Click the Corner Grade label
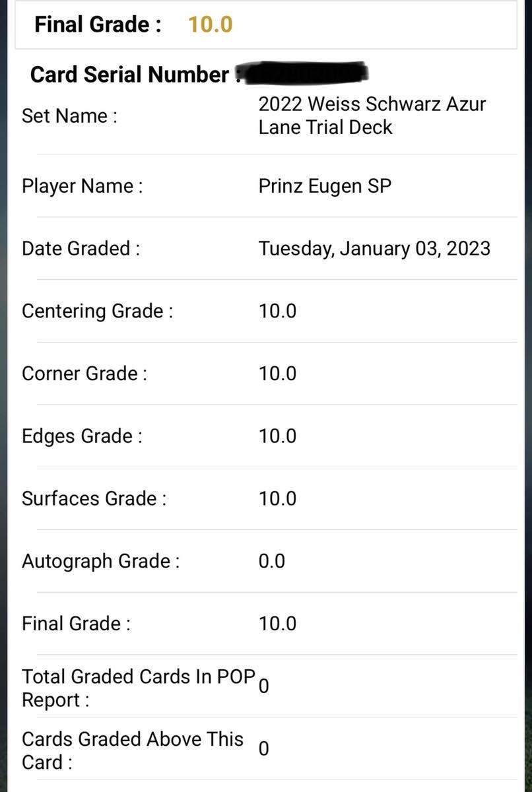 coord(84,374)
